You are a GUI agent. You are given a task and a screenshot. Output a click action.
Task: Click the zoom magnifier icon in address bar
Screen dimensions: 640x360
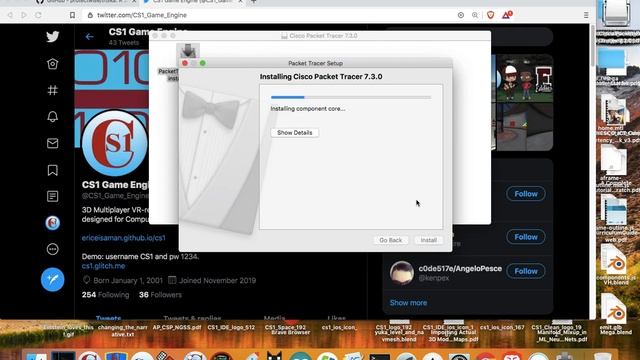click(x=475, y=15)
